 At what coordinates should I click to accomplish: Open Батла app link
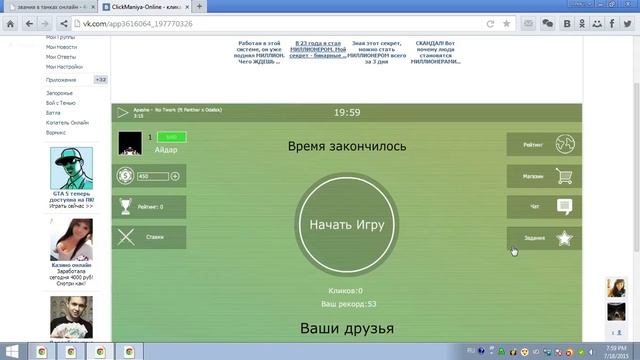point(53,113)
